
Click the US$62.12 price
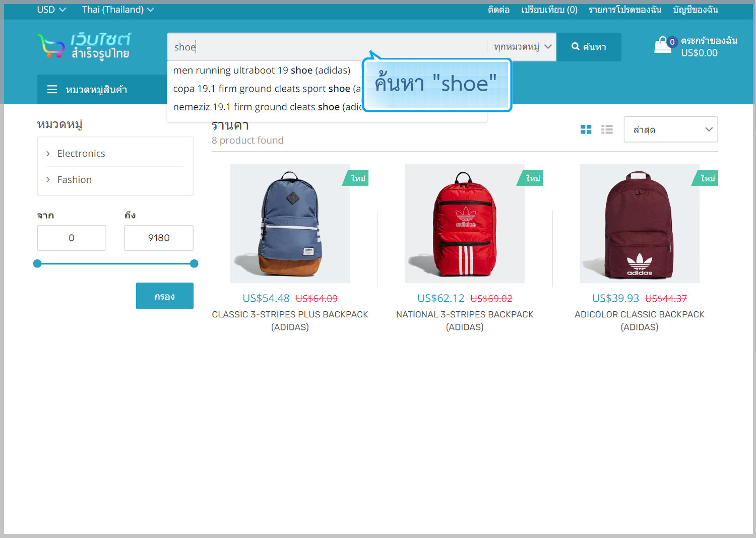point(441,298)
